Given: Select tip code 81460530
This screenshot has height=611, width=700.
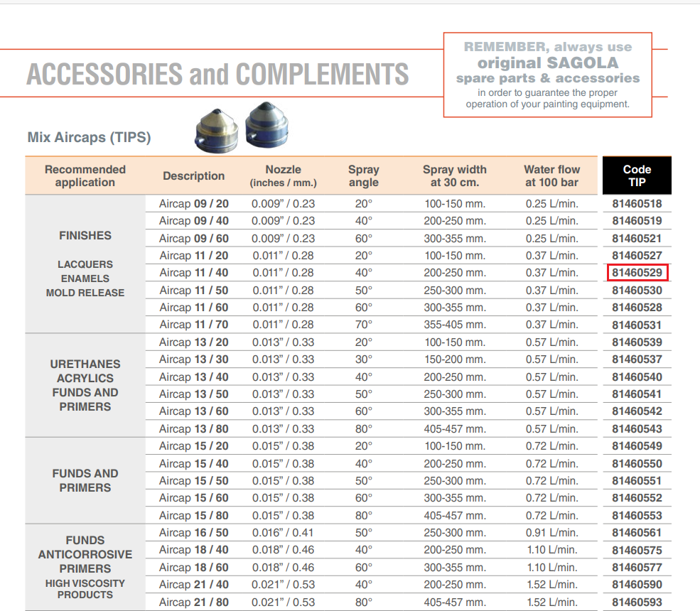Looking at the screenshot, I should point(637,290).
